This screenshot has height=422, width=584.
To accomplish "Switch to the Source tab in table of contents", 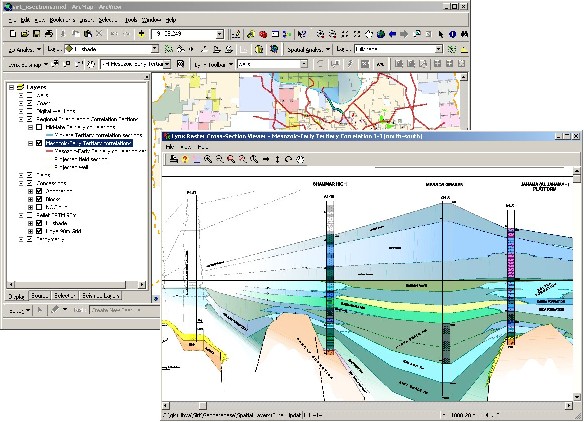I will click(x=39, y=296).
